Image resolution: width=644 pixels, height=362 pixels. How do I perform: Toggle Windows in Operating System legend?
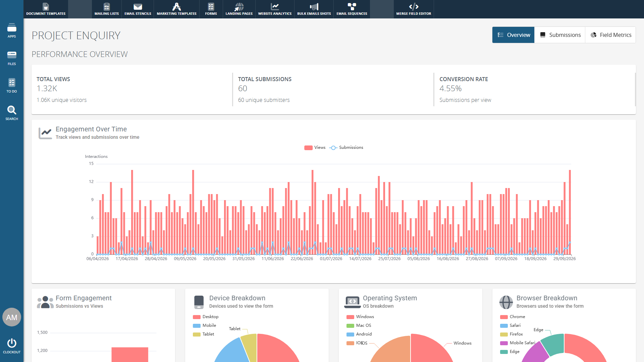click(360, 317)
